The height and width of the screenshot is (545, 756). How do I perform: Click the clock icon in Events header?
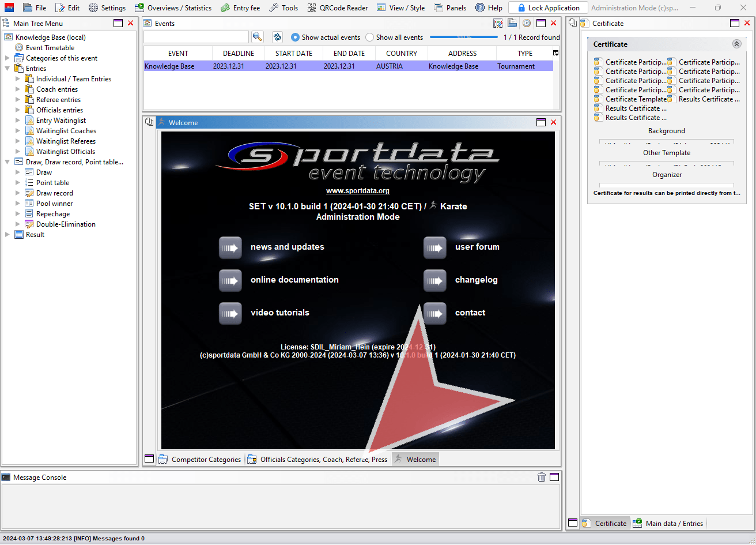[526, 23]
